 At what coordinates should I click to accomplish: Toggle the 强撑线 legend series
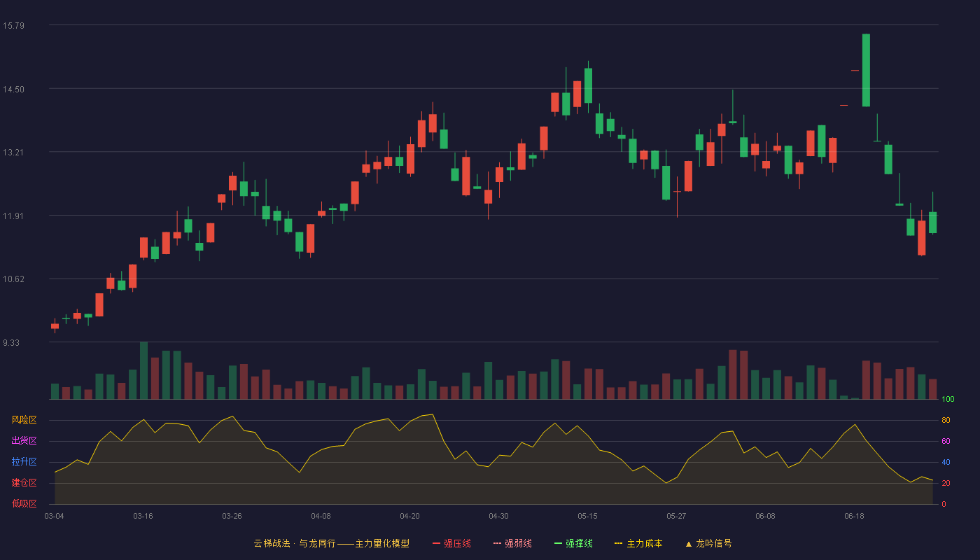point(573,543)
